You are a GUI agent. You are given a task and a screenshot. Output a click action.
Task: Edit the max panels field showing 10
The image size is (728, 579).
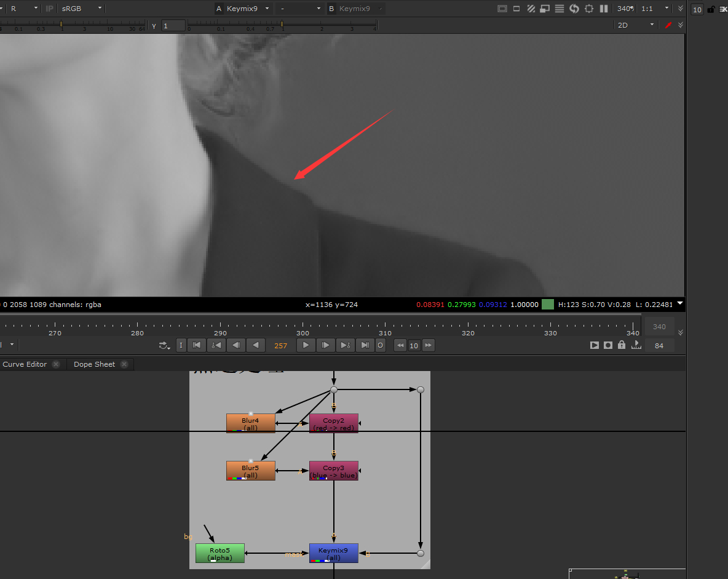click(697, 9)
